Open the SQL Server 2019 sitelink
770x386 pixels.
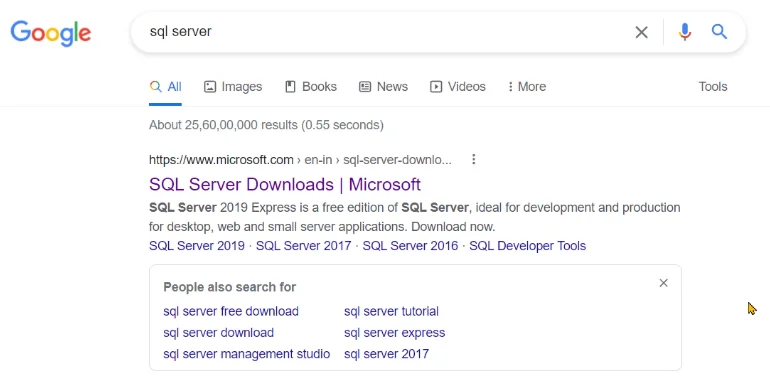point(197,246)
